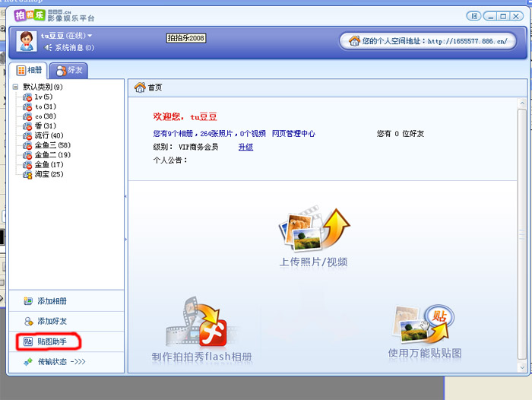
Task: Click the co album icon
Action: [27, 116]
